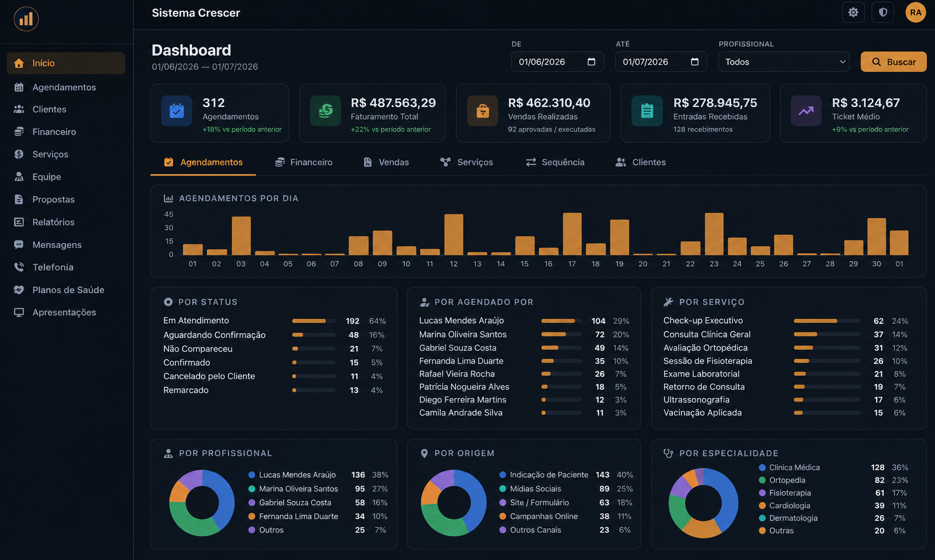
Task: Click the Por Profissional donut chart
Action: click(x=202, y=502)
